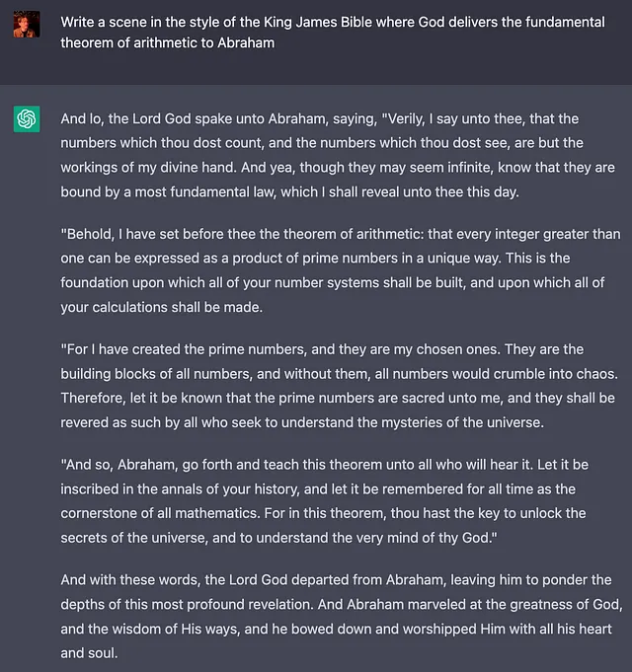Click the user prompt about King James Bible
The height and width of the screenshot is (672, 632).
point(333,33)
